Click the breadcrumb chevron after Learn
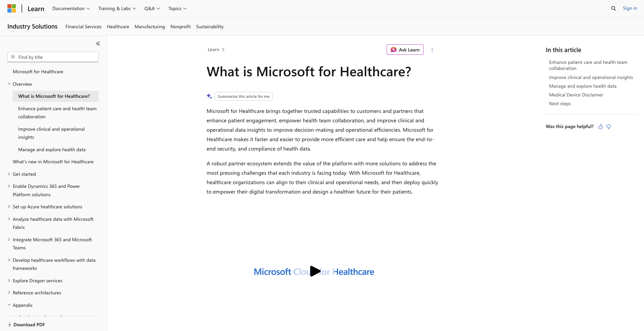Viewport: 644px width, 331px height. pos(223,50)
